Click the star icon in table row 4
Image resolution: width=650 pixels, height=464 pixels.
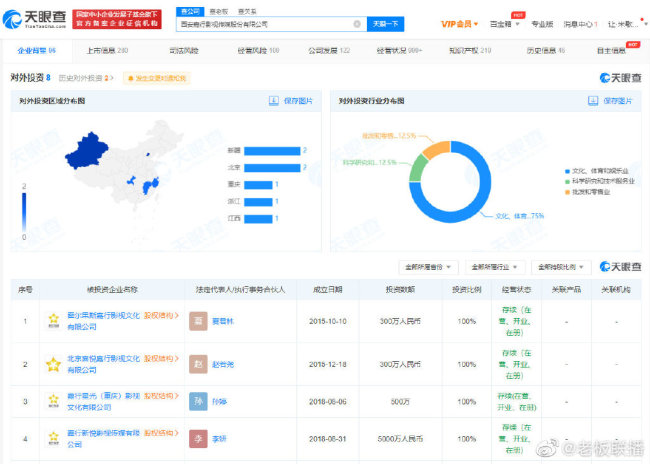pos(53,438)
